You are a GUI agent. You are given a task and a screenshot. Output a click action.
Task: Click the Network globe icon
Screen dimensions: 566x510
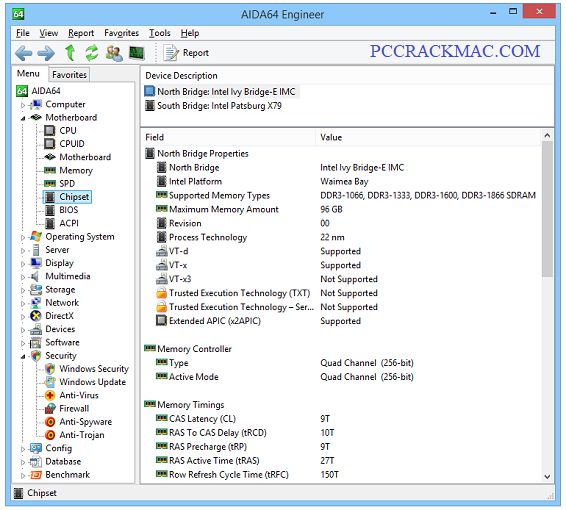click(x=35, y=302)
